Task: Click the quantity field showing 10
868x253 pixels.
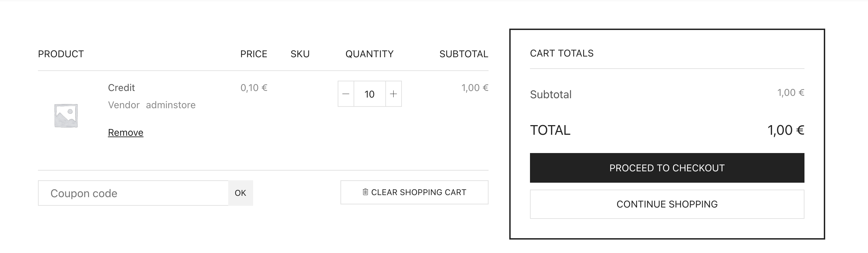Action: [369, 94]
